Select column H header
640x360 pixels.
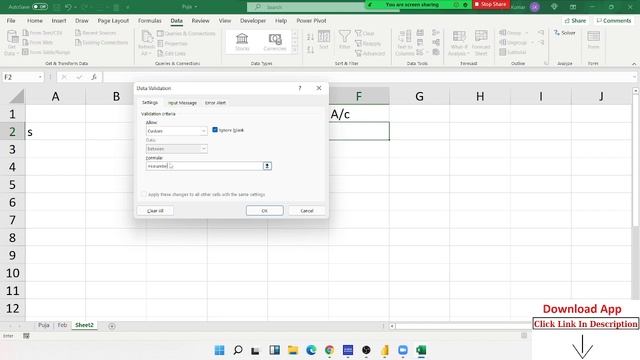pos(480,96)
